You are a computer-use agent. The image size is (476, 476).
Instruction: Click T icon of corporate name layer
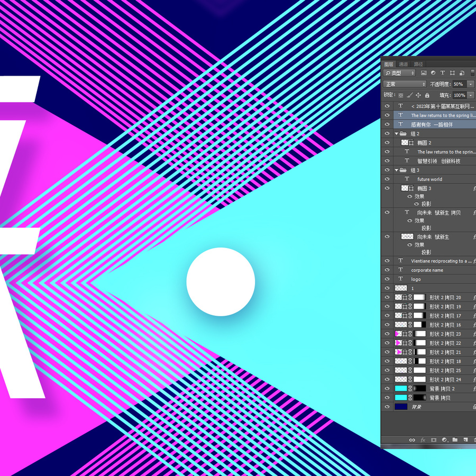click(401, 270)
